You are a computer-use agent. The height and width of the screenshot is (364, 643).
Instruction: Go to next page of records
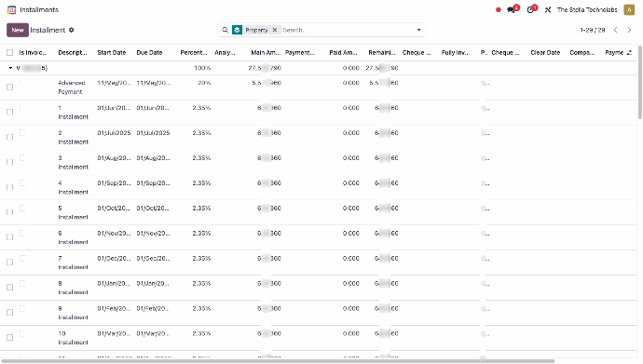point(629,30)
